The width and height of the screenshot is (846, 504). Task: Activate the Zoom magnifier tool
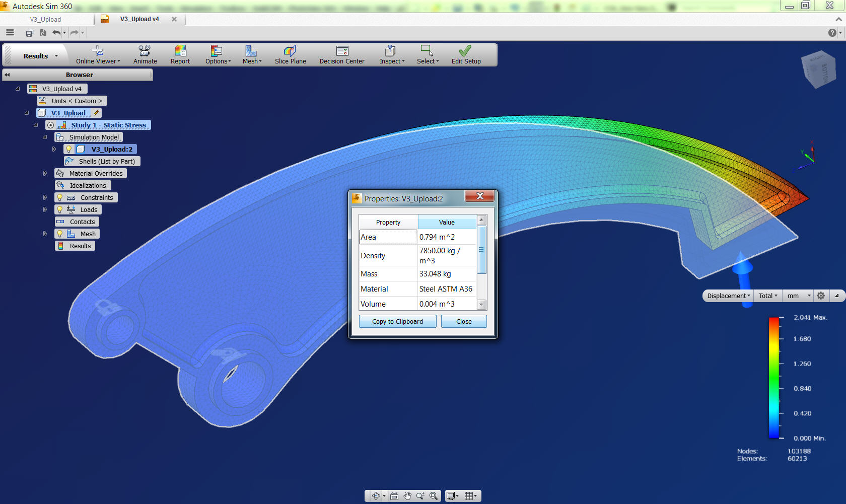[420, 496]
